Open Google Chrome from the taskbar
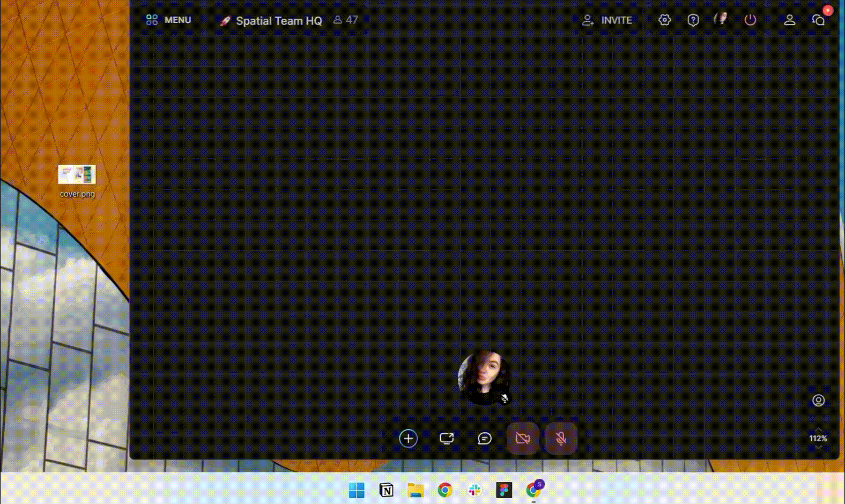This screenshot has height=504, width=845. pyautogui.click(x=445, y=490)
